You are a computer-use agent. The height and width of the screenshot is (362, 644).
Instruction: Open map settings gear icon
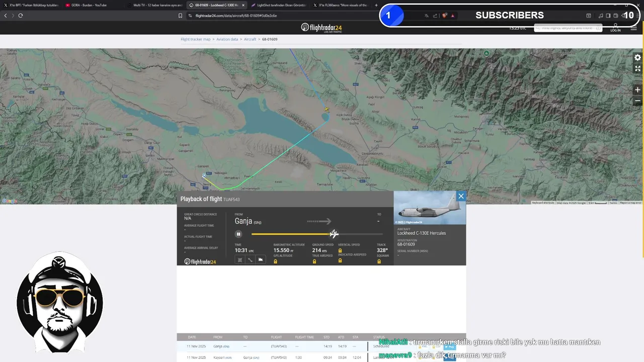pos(637,58)
